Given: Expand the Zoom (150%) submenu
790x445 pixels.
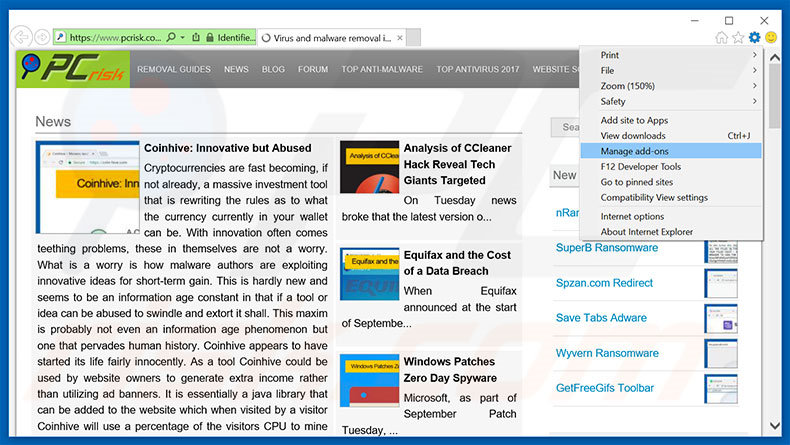Looking at the screenshot, I should point(671,86).
